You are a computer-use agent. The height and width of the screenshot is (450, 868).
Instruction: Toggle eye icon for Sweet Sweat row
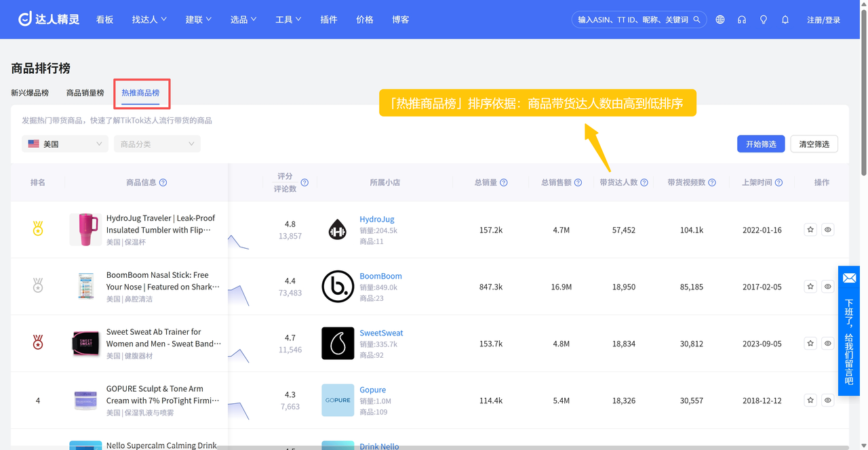(x=828, y=344)
